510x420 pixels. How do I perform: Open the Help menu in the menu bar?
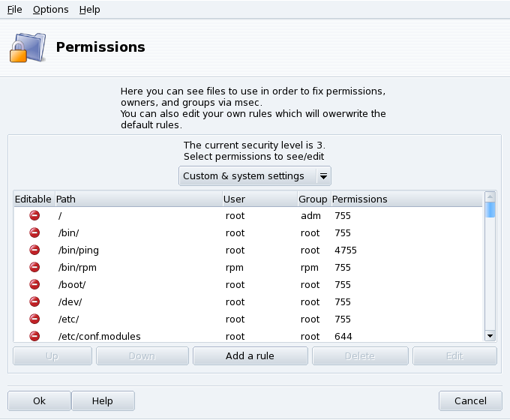tap(89, 10)
